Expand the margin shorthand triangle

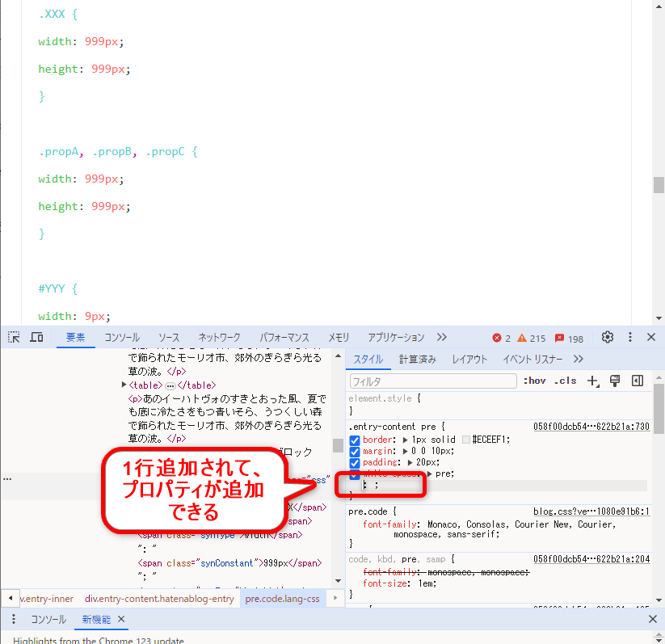[x=405, y=451]
